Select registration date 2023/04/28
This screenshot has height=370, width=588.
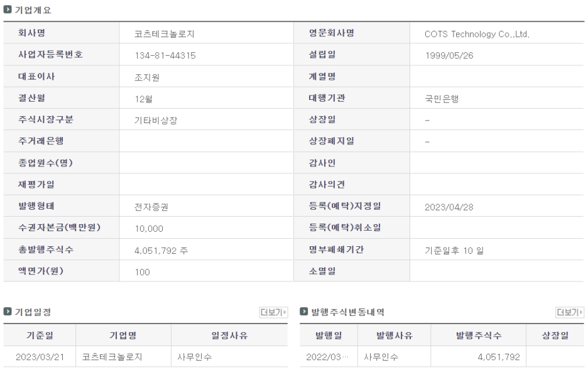(449, 207)
